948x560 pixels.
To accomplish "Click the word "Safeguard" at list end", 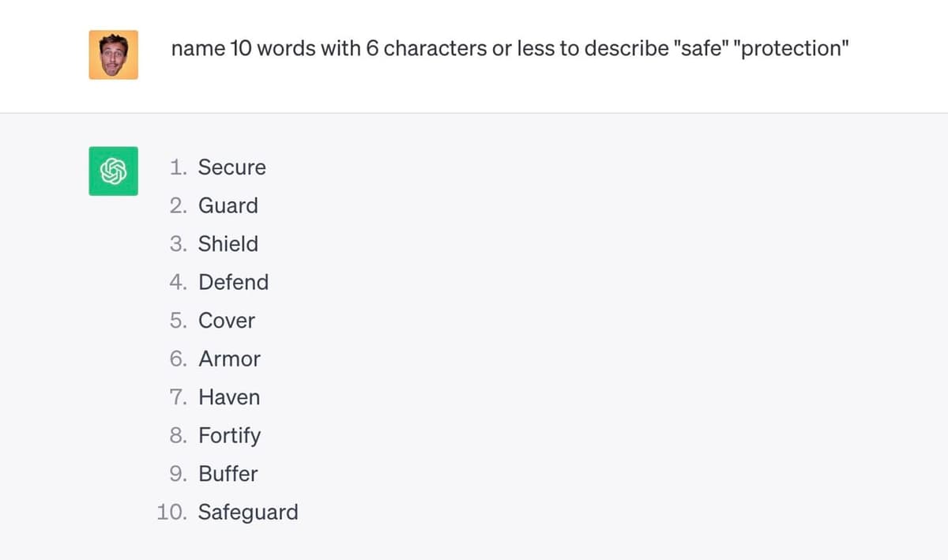I will click(x=248, y=512).
